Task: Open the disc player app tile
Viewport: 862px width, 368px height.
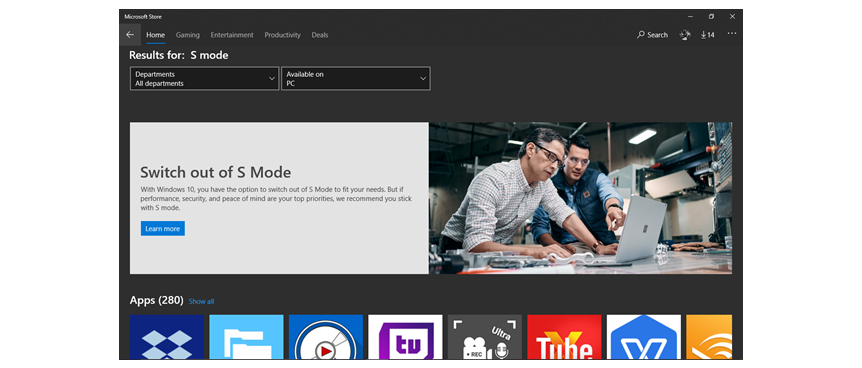Action: 326,337
